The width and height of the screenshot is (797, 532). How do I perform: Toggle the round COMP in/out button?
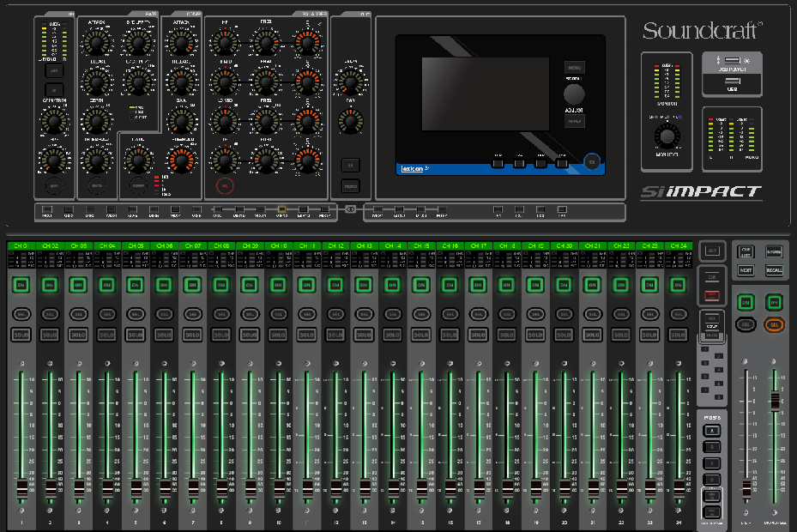tap(138, 185)
